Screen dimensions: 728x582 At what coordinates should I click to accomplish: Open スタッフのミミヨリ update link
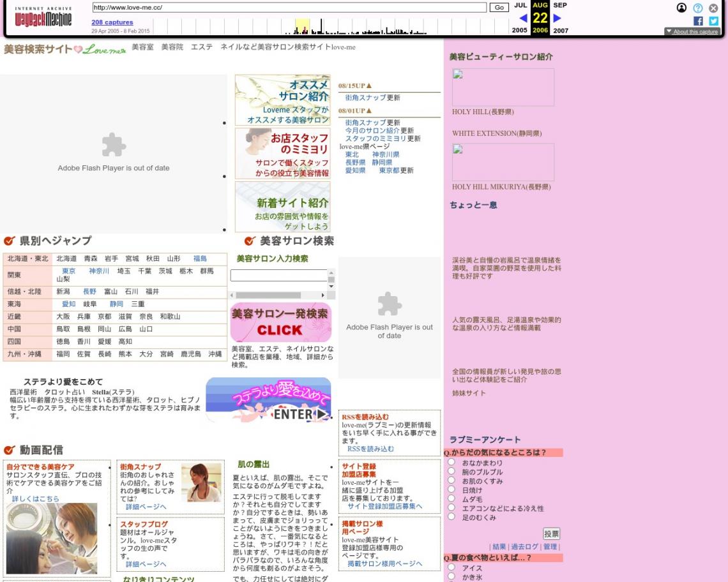click(375, 138)
